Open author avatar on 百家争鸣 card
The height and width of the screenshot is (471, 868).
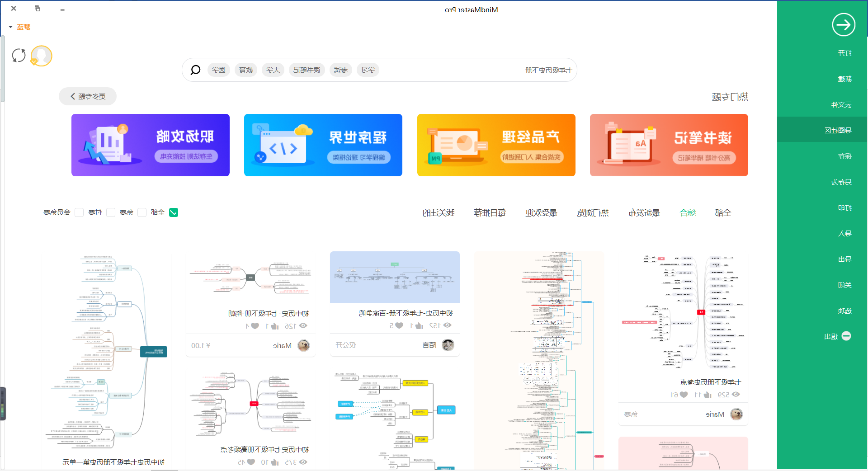[x=448, y=345]
